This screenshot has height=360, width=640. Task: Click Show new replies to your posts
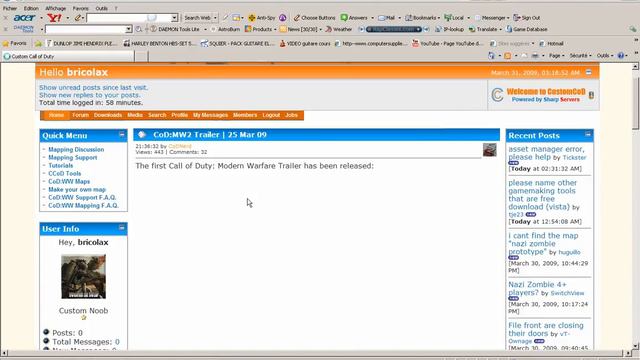(89, 95)
